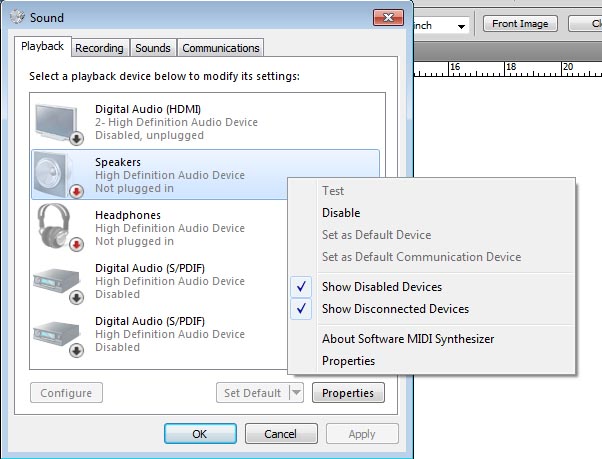
Task: Click Front Image button in background window
Action: tap(520, 24)
